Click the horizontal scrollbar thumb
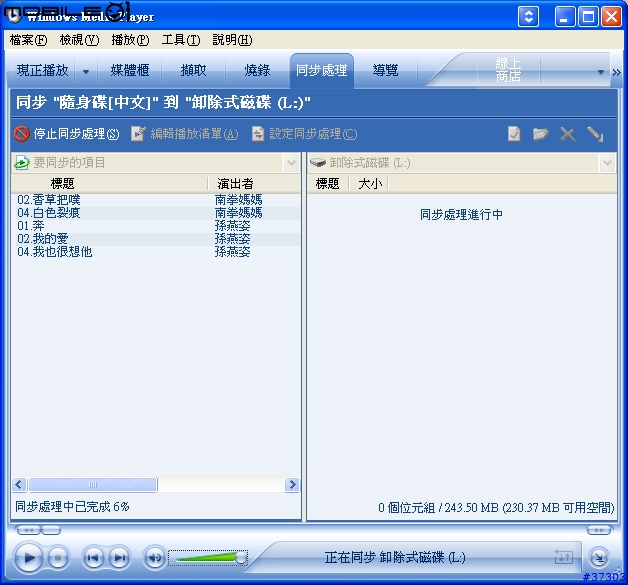 tap(93, 484)
